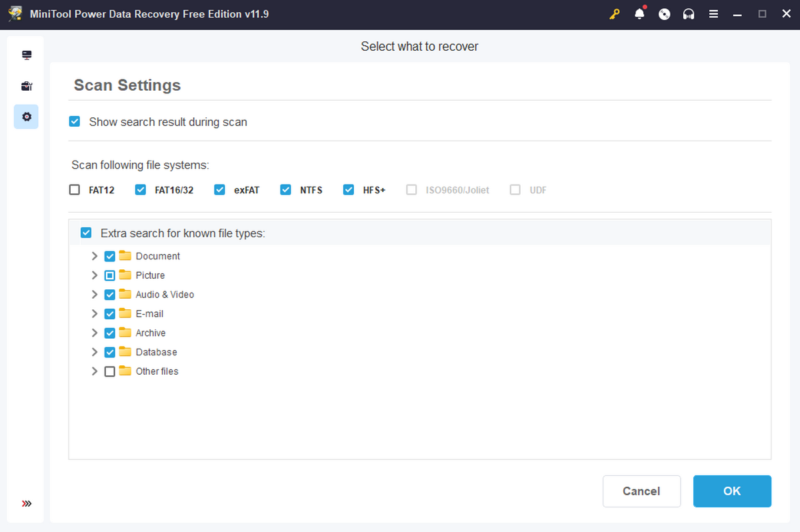
Task: Uncheck the Document file type checkbox
Action: click(x=110, y=256)
